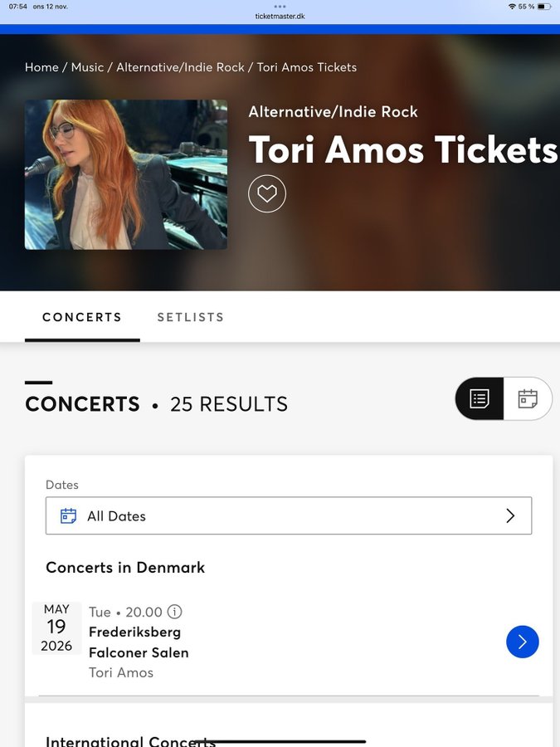The image size is (560, 747).
Task: Go to the Home breadcrumb link
Action: (x=41, y=67)
